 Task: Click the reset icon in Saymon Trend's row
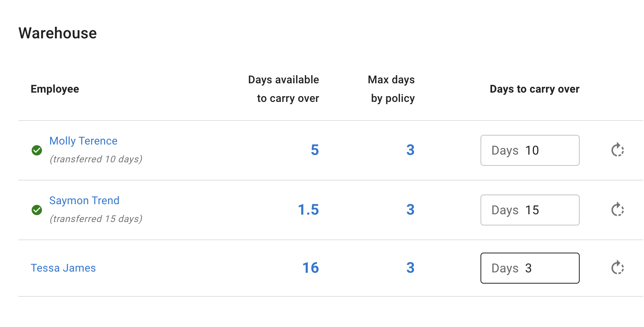(618, 210)
